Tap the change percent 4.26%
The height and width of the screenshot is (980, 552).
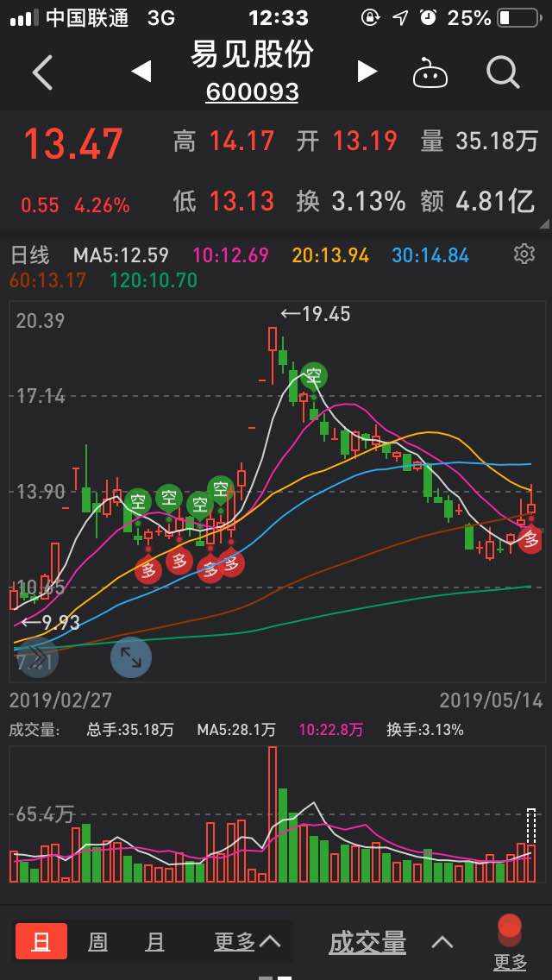tap(102, 205)
